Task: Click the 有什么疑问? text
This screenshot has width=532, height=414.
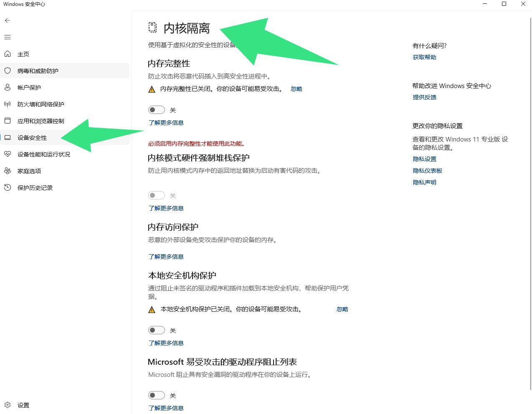Action: point(429,46)
